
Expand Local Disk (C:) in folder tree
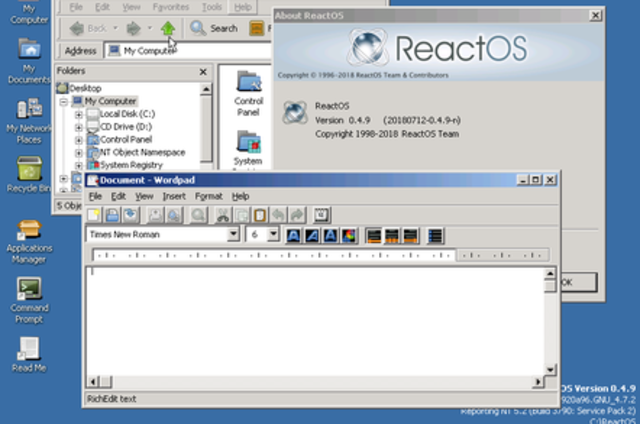coord(79,114)
